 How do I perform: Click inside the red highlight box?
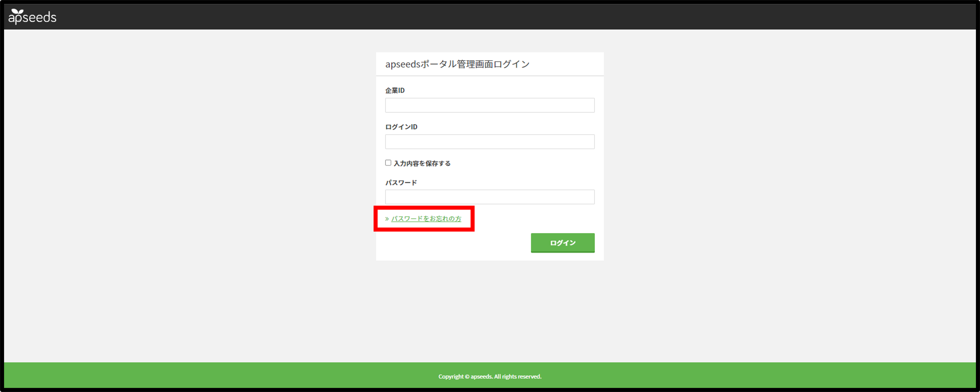click(424, 219)
